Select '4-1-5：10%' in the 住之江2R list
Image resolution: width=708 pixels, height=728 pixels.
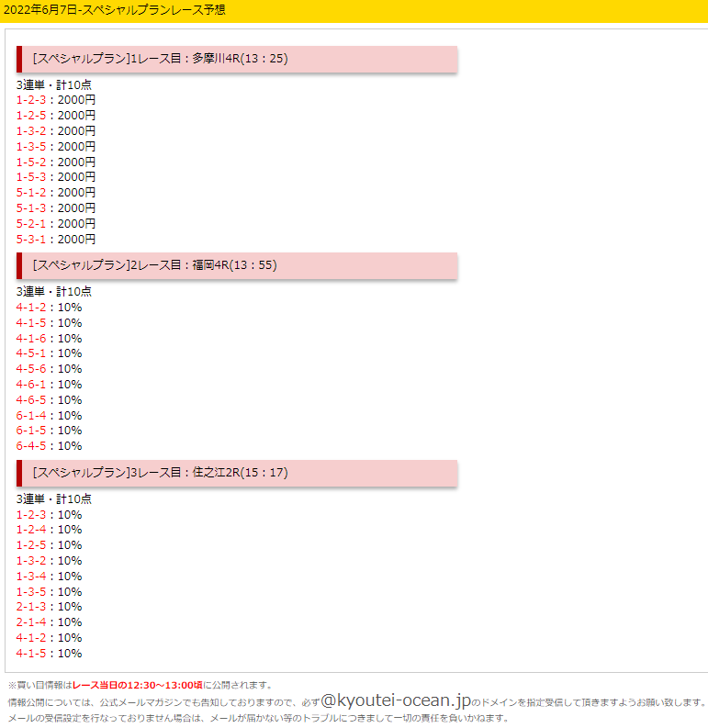click(x=50, y=654)
